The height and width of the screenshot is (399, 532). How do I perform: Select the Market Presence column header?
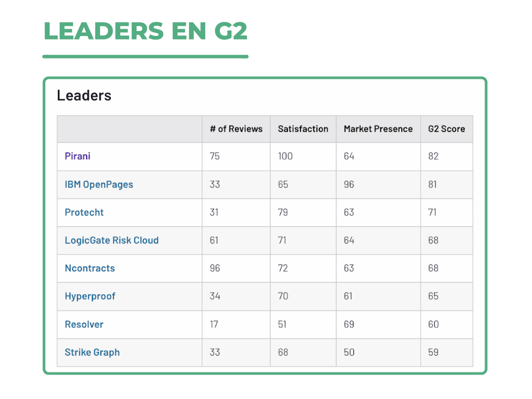(x=378, y=129)
